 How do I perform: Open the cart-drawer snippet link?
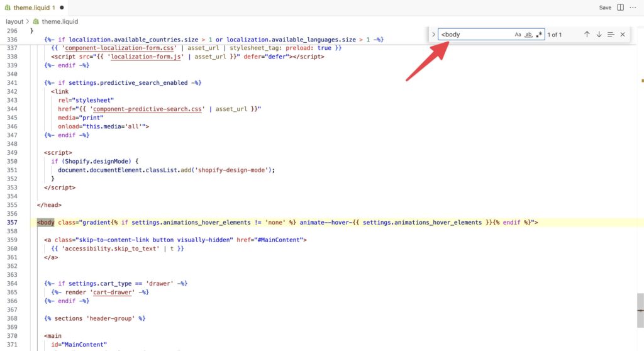click(x=112, y=292)
